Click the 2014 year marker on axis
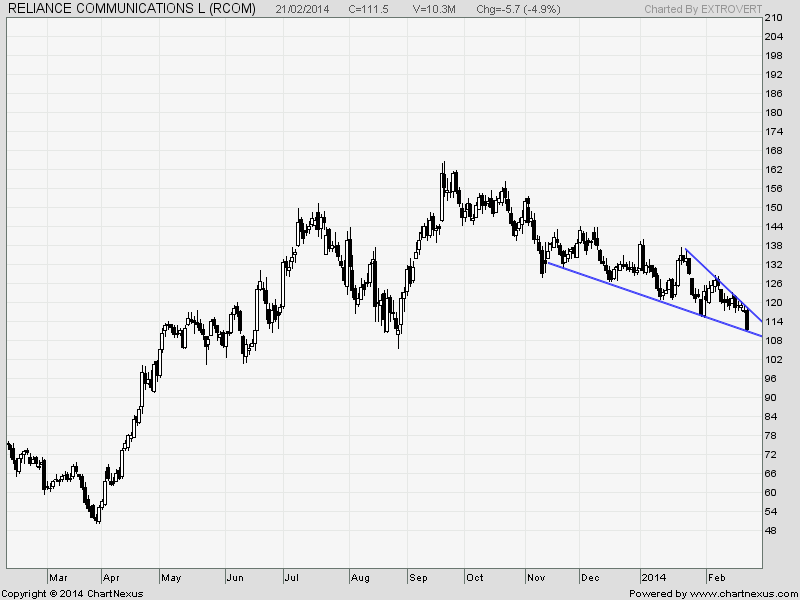 (655, 578)
